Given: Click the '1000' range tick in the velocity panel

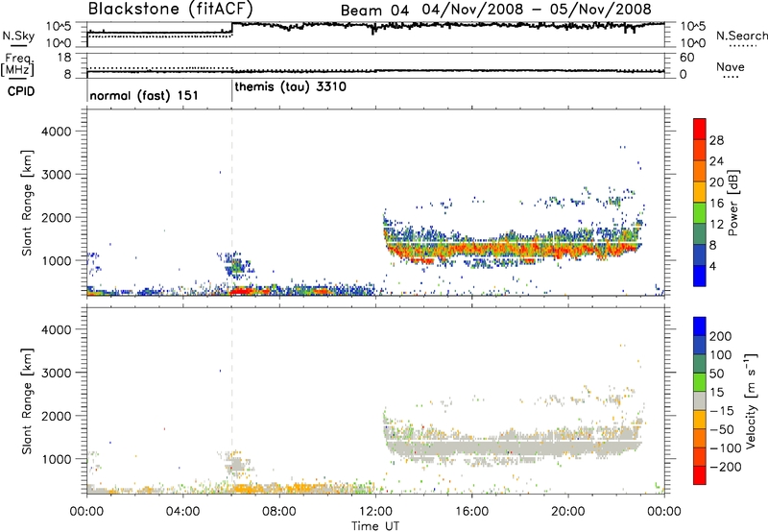Looking at the screenshot, I should tap(57, 459).
